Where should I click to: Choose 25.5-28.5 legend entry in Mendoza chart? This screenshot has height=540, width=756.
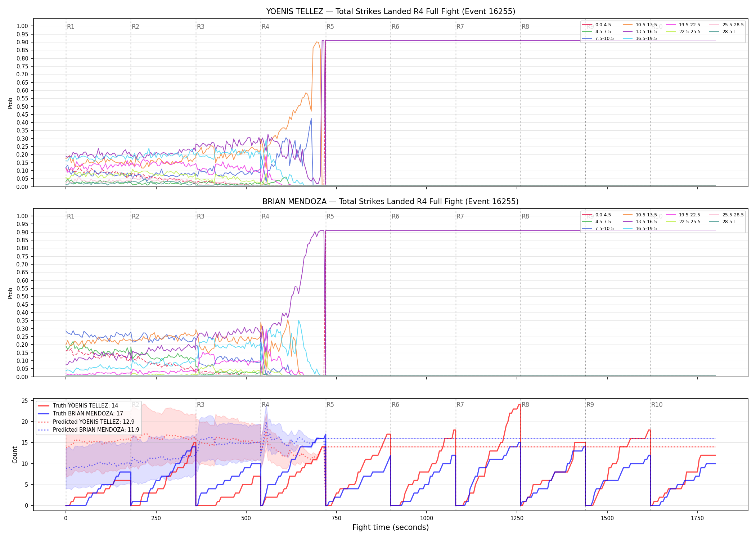point(726,215)
